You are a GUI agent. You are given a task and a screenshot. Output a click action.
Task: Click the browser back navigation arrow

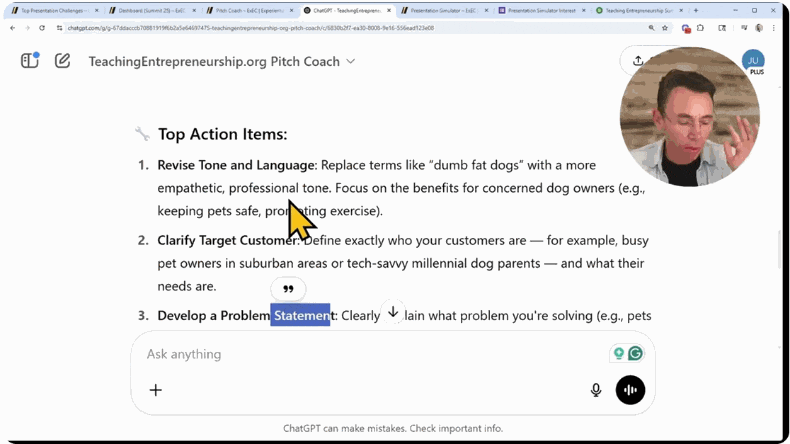[x=12, y=28]
